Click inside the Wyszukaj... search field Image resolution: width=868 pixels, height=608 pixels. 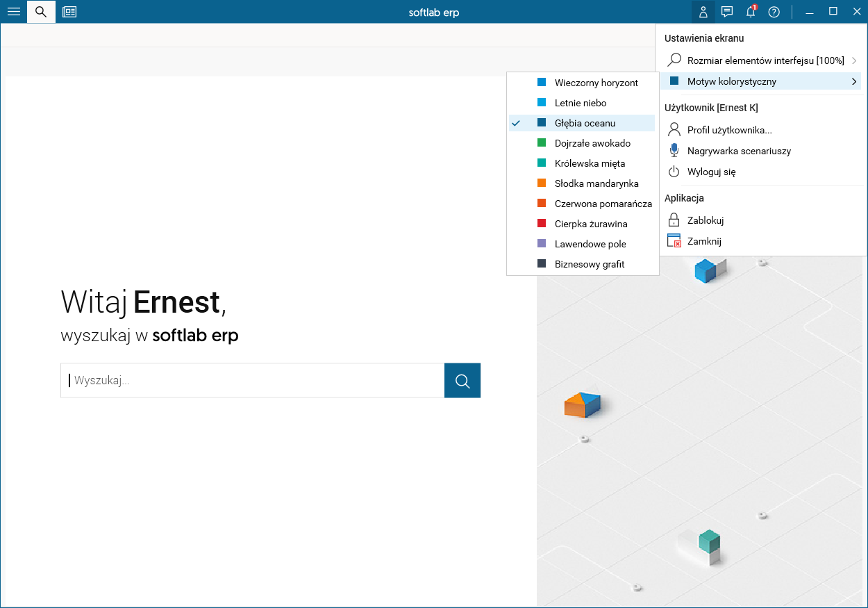tap(253, 380)
